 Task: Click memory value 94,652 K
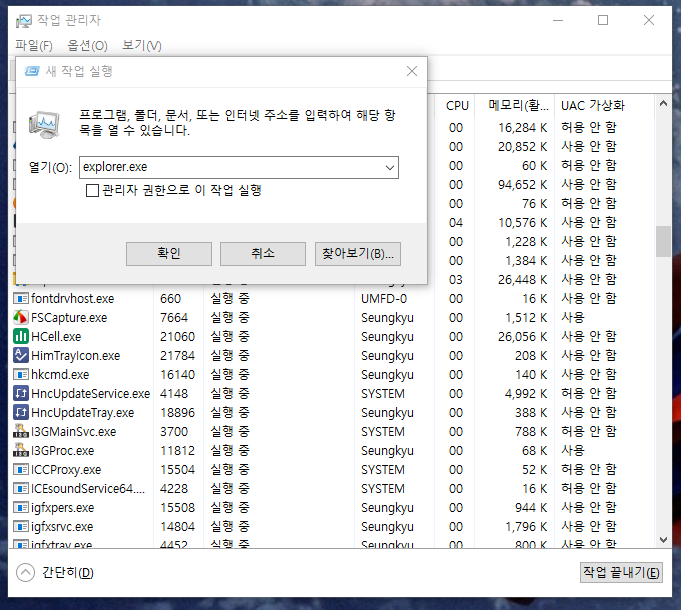point(522,185)
